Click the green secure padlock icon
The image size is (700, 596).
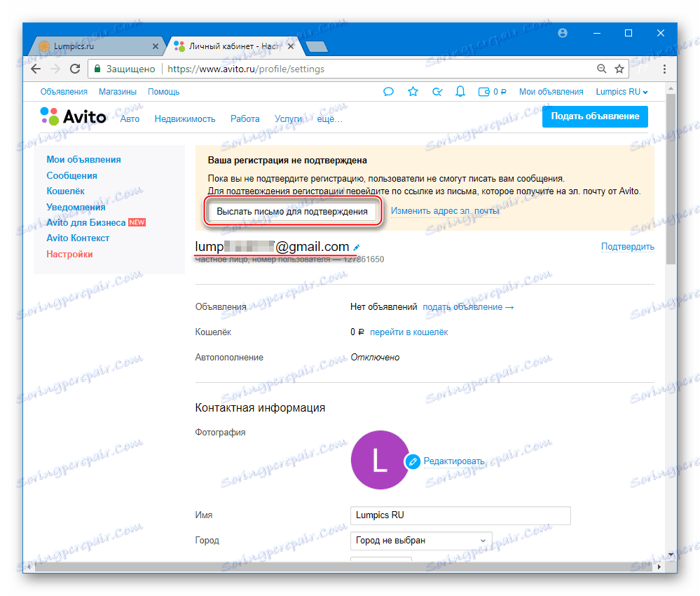(97, 69)
